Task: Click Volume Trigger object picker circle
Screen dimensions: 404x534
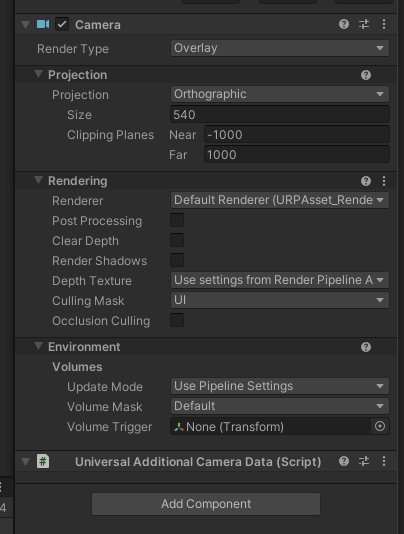Action: coord(379,426)
